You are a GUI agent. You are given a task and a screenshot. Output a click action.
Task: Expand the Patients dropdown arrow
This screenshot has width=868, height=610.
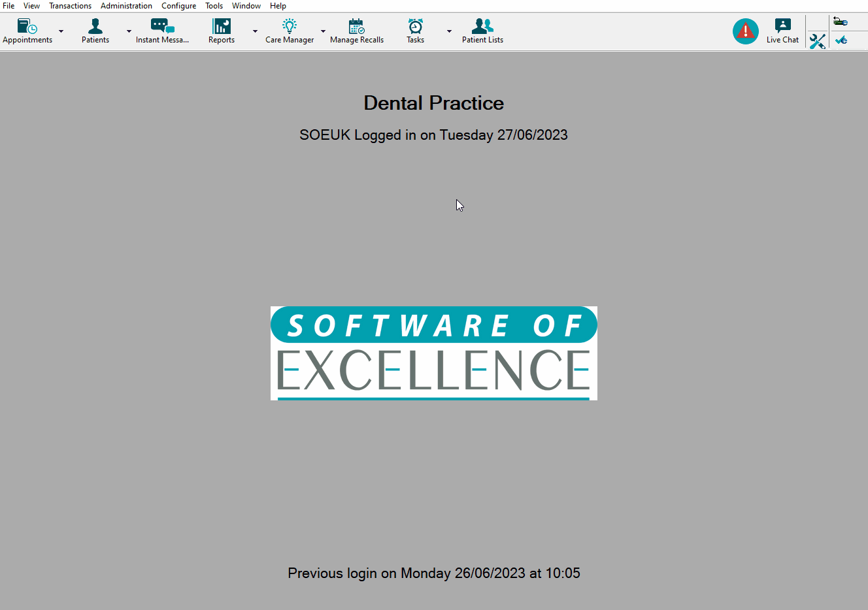pyautogui.click(x=129, y=31)
